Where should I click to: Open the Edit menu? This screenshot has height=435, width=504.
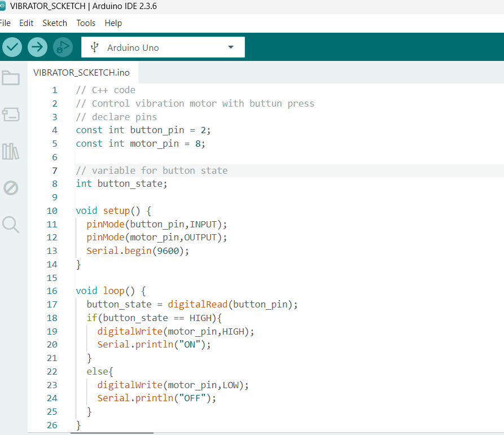[x=26, y=23]
